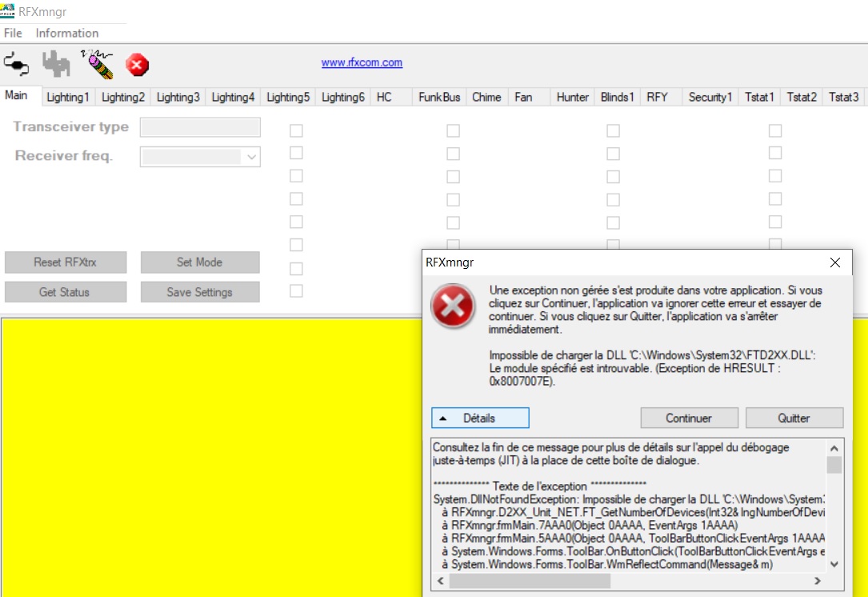Close the RFXmngr error dialog
The width and height of the screenshot is (868, 597).
(835, 262)
